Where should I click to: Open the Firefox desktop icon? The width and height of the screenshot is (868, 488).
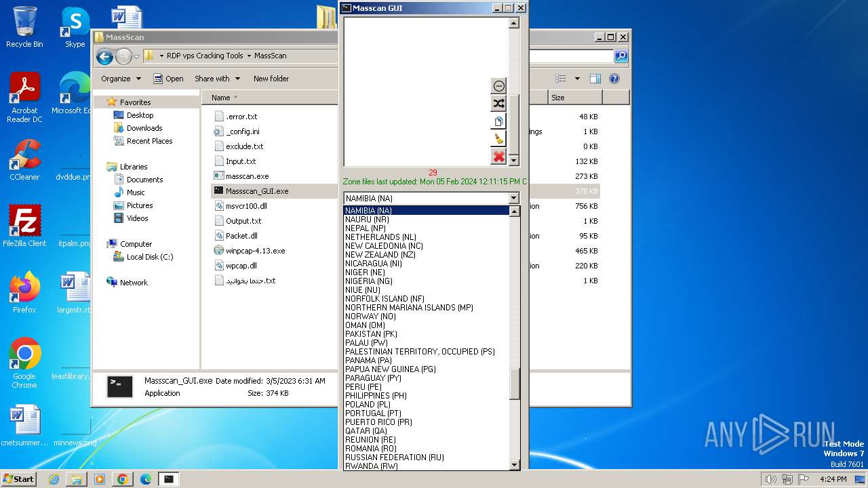coord(24,292)
